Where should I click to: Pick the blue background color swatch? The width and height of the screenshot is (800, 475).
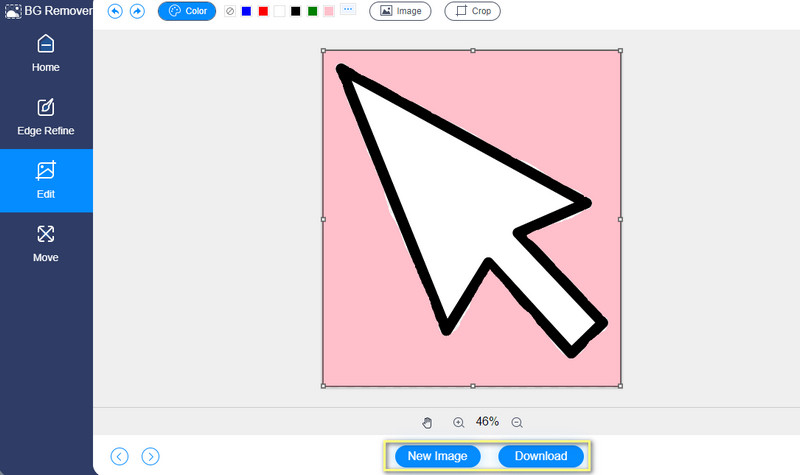tap(246, 12)
